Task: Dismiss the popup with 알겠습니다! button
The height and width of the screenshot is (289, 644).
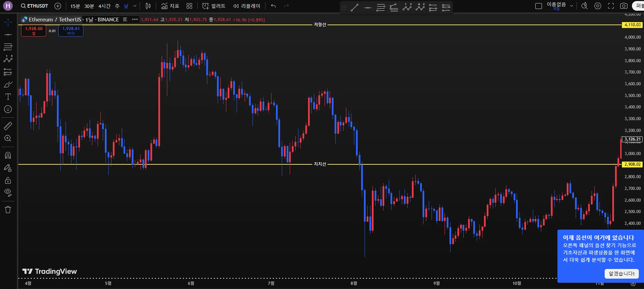Action: click(622, 273)
